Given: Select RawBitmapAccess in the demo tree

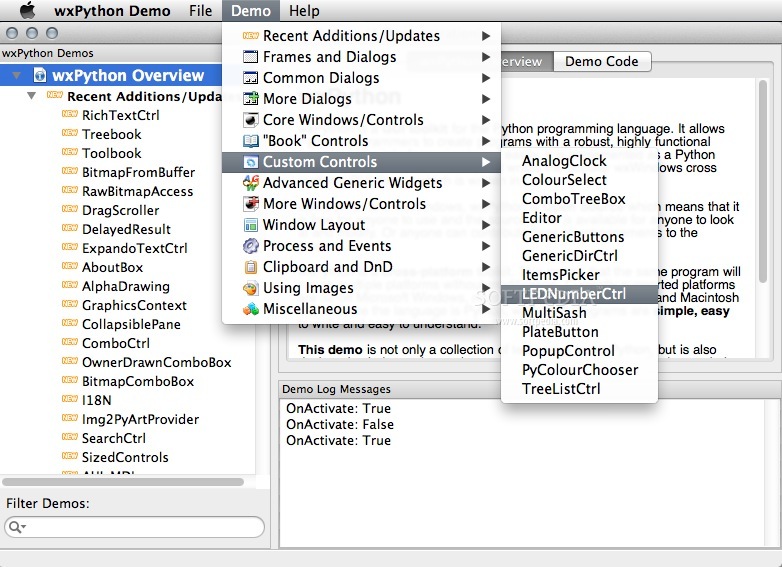Looking at the screenshot, I should [x=137, y=191].
